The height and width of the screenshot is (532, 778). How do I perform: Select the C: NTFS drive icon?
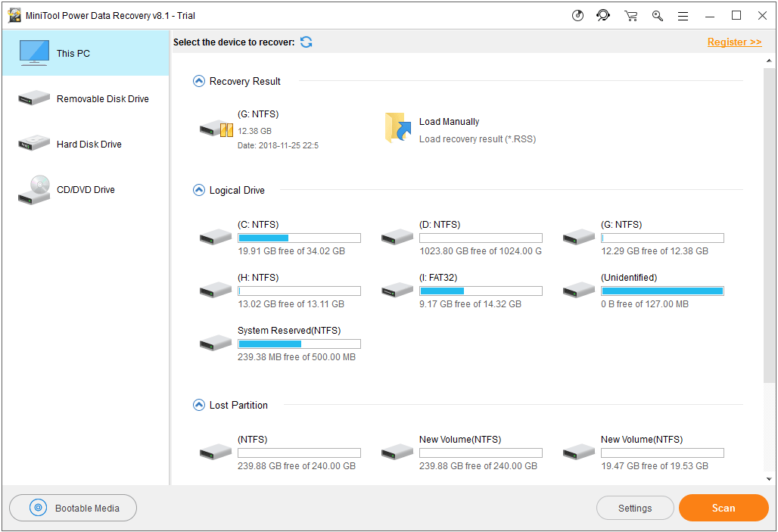pyautogui.click(x=216, y=237)
